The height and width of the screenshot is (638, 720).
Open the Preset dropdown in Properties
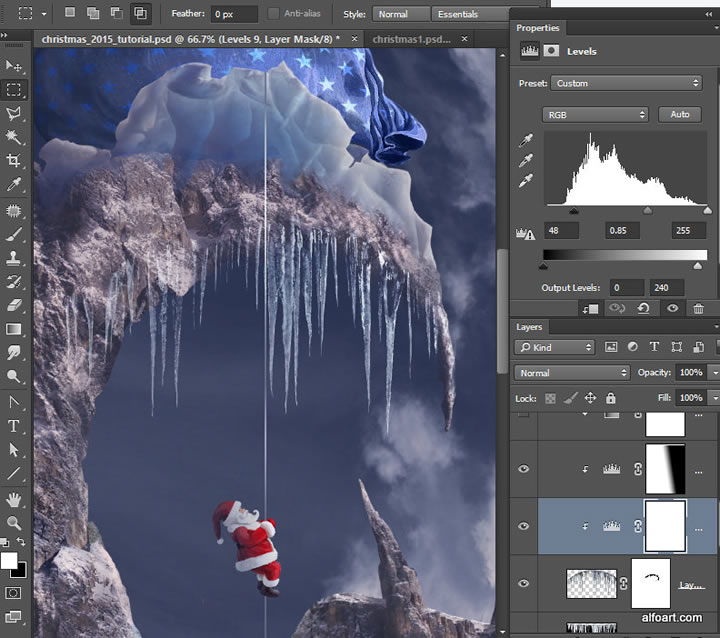[x=627, y=83]
